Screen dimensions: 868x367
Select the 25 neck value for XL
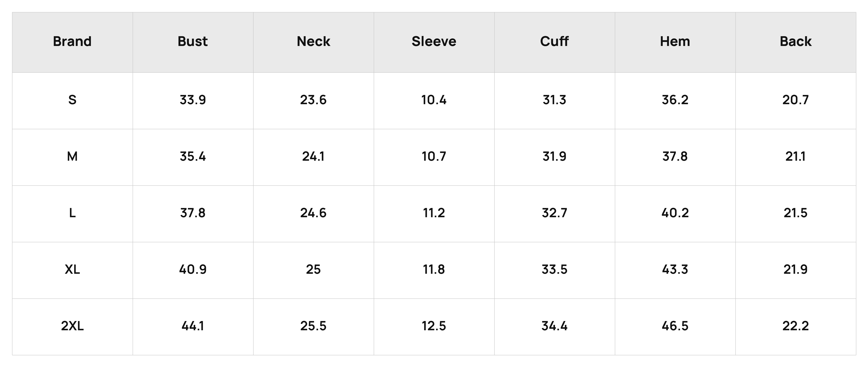pos(313,270)
